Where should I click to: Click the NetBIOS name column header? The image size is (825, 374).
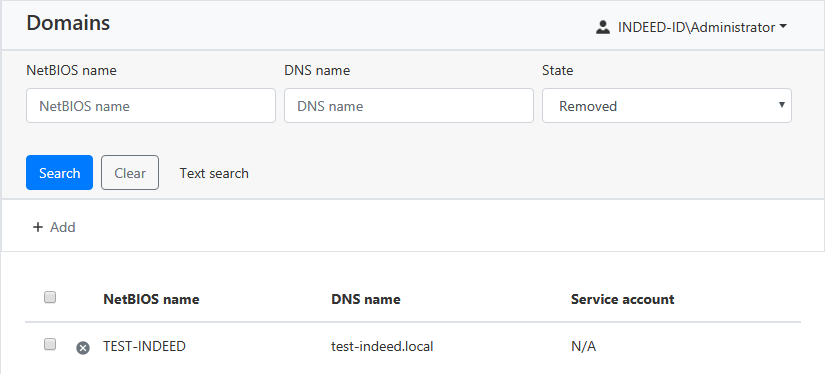[x=151, y=299]
